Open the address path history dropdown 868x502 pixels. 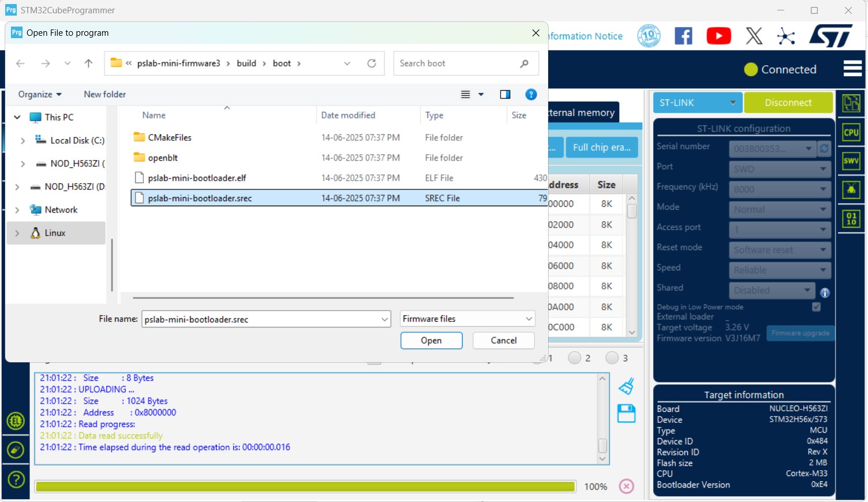[x=347, y=63]
